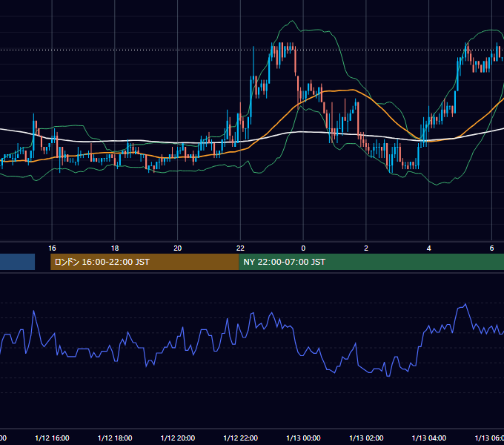Viewport: 504px width, 445px height.
Task: Click the 1/13 02:00 label on lower axis
Action: 366,438
